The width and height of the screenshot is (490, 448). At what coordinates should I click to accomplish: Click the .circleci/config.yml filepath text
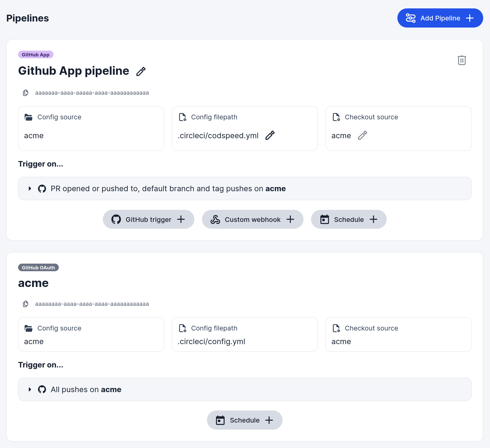211,342
